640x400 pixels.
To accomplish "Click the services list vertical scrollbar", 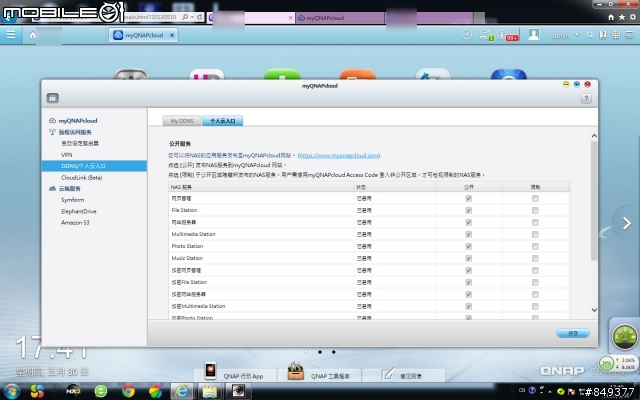I will pyautogui.click(x=594, y=200).
